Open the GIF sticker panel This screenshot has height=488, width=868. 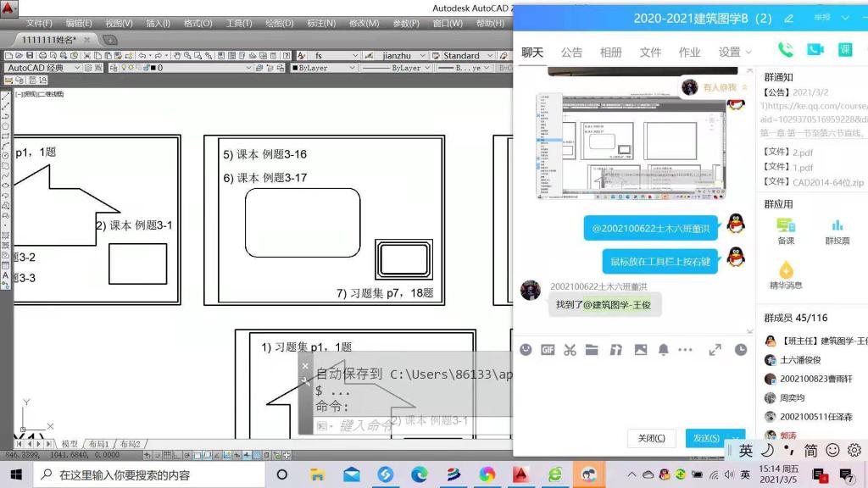[548, 350]
